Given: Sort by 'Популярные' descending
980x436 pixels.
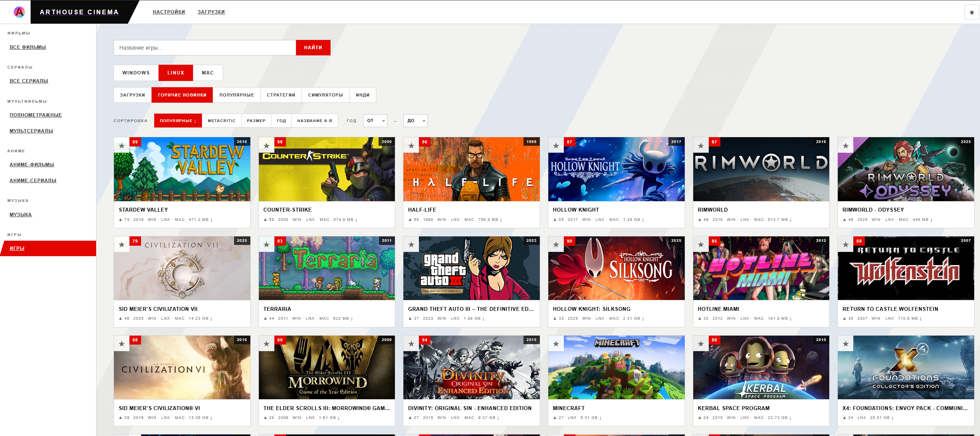Looking at the screenshot, I should coord(178,121).
